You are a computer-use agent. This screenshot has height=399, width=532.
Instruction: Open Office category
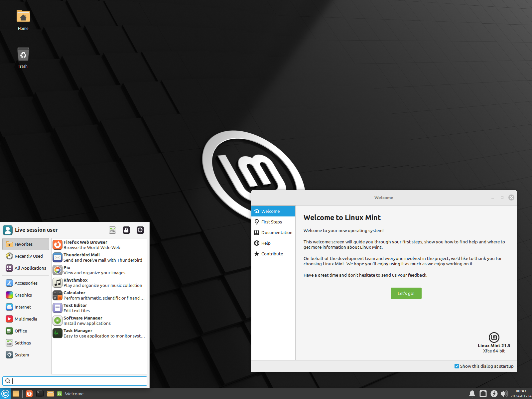[26, 331]
